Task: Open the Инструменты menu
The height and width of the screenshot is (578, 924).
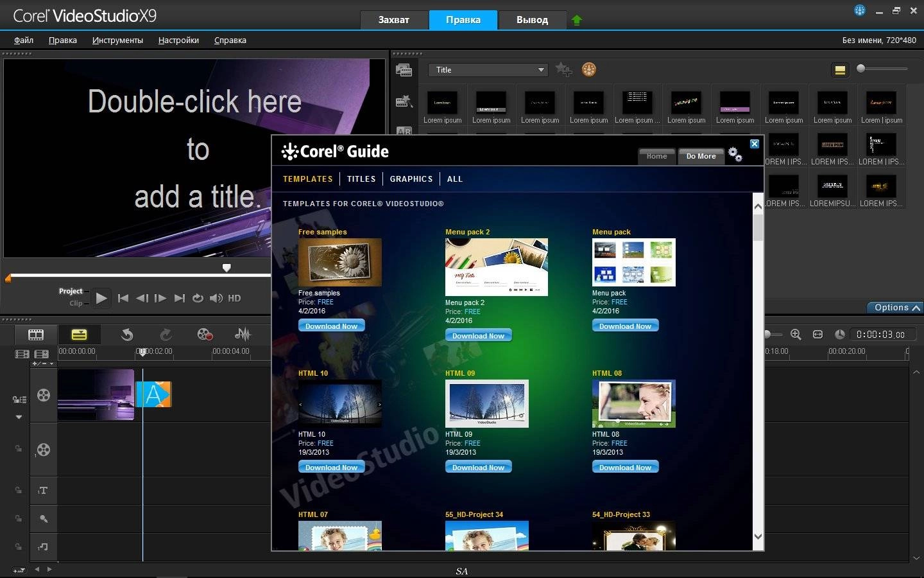Action: point(117,40)
